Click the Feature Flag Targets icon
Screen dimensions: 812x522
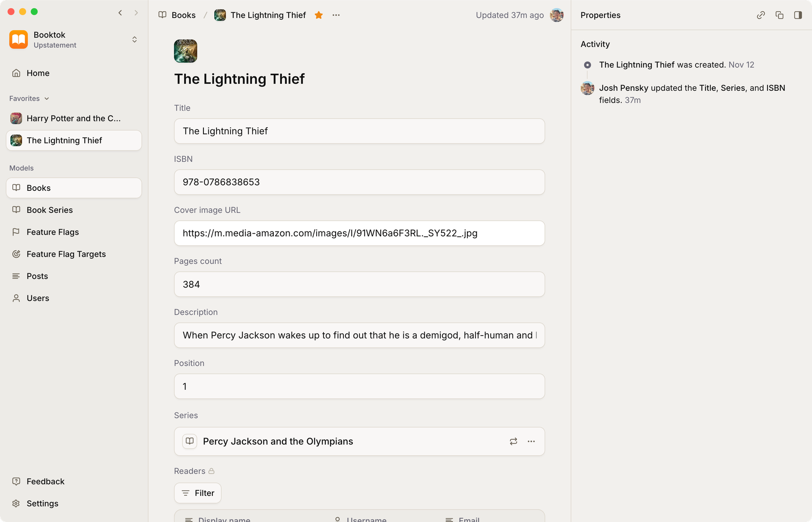click(16, 254)
